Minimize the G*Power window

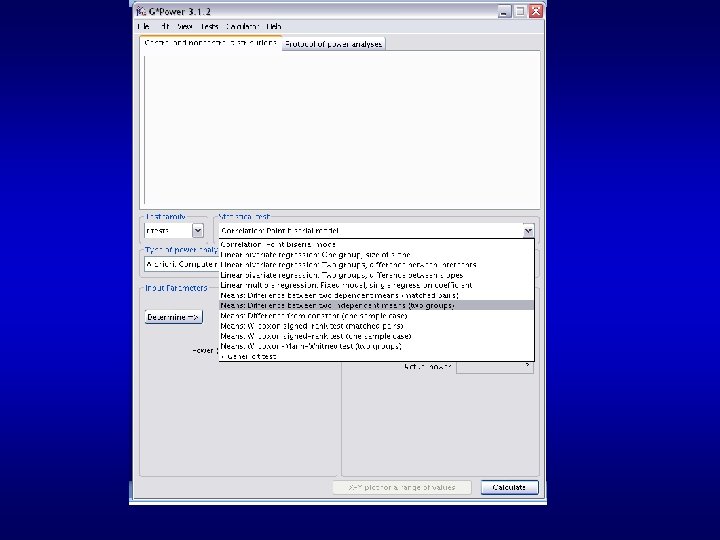click(504, 11)
